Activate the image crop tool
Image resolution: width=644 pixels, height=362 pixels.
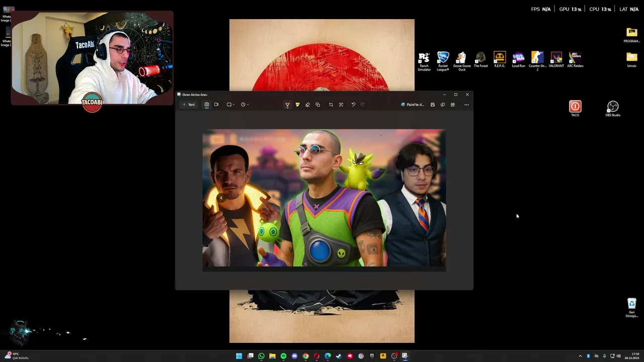pos(331,105)
